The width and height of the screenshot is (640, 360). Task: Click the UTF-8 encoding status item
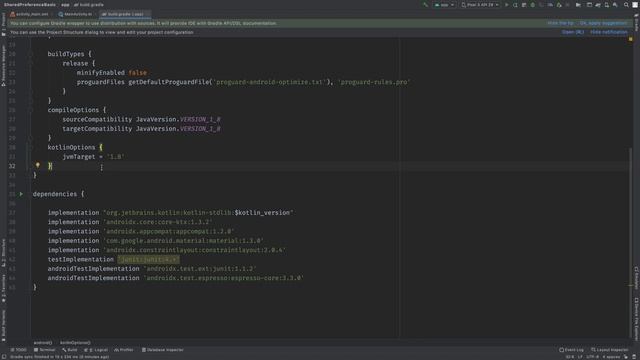click(x=592, y=357)
